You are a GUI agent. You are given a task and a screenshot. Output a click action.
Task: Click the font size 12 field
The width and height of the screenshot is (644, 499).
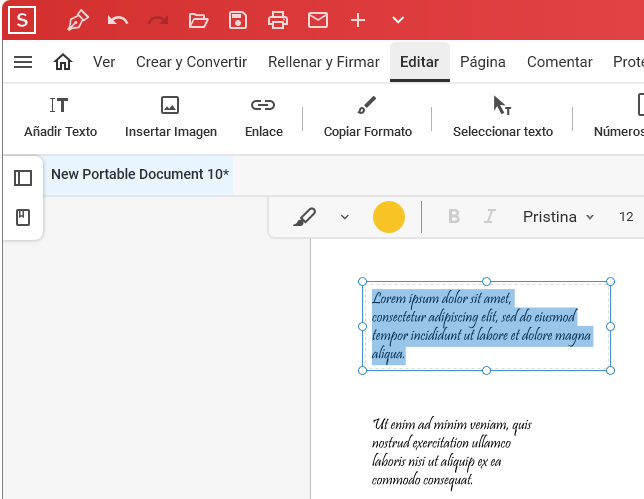pyautogui.click(x=626, y=216)
